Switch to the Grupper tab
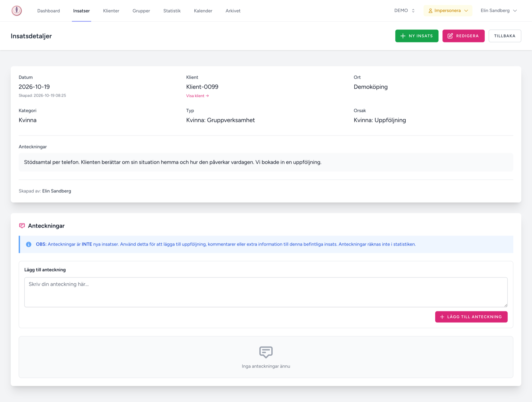 pyautogui.click(x=141, y=11)
